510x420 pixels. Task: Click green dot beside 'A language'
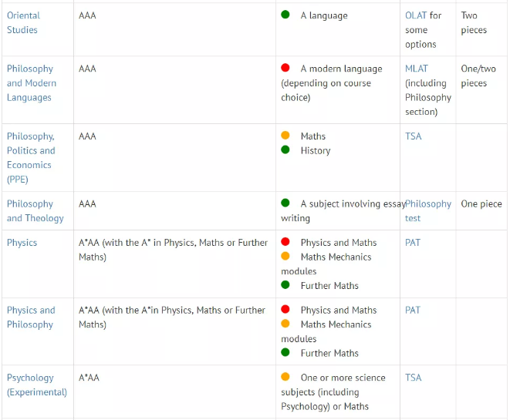pos(285,15)
